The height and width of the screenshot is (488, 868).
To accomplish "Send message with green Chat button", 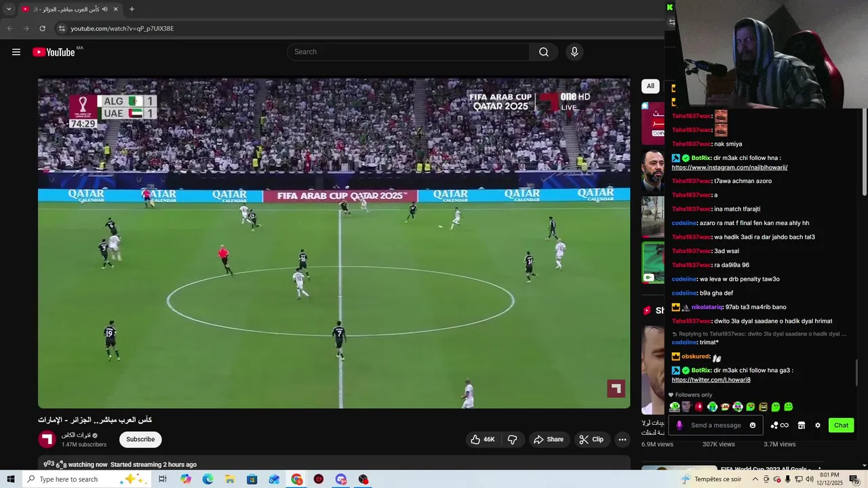I will (x=841, y=425).
